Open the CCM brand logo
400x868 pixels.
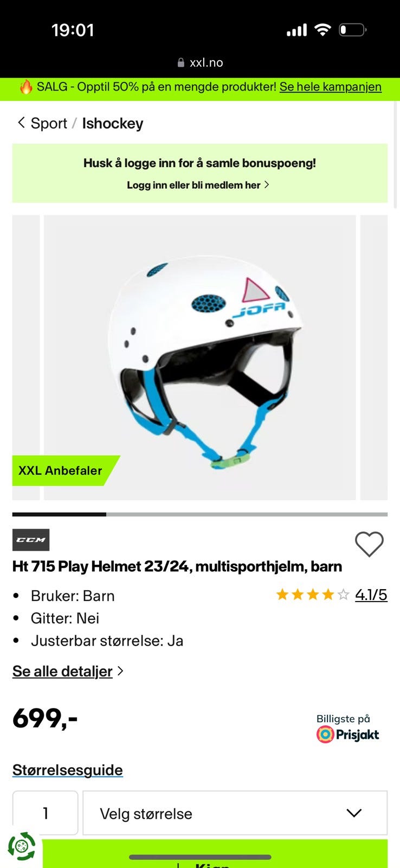coord(31,540)
